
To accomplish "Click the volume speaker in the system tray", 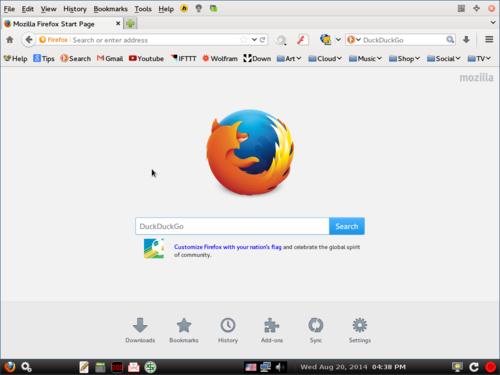I will pyautogui.click(x=280, y=367).
